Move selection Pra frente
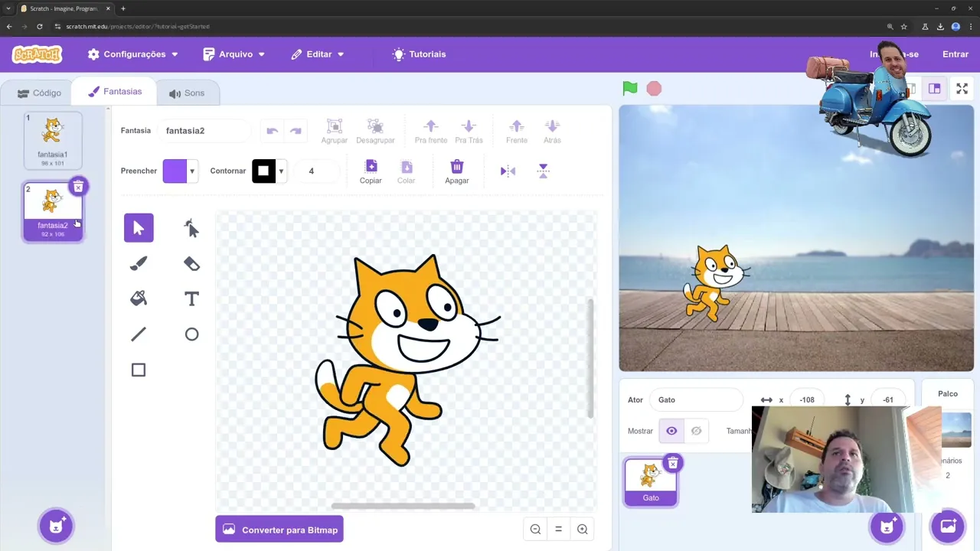980x551 pixels. [430, 131]
